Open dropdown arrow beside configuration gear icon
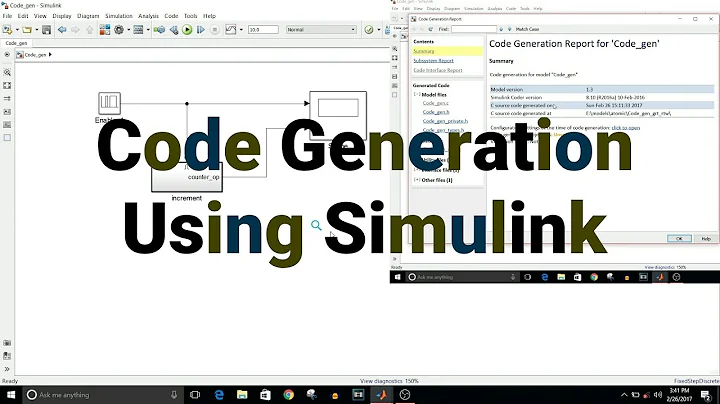This screenshot has height=404, width=720. [x=129, y=30]
